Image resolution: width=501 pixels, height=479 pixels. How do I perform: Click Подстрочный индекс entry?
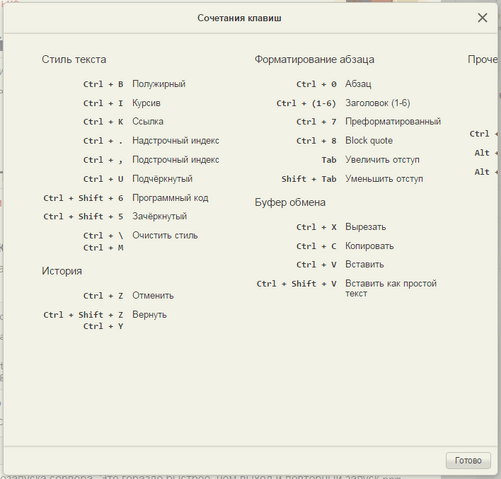(176, 160)
